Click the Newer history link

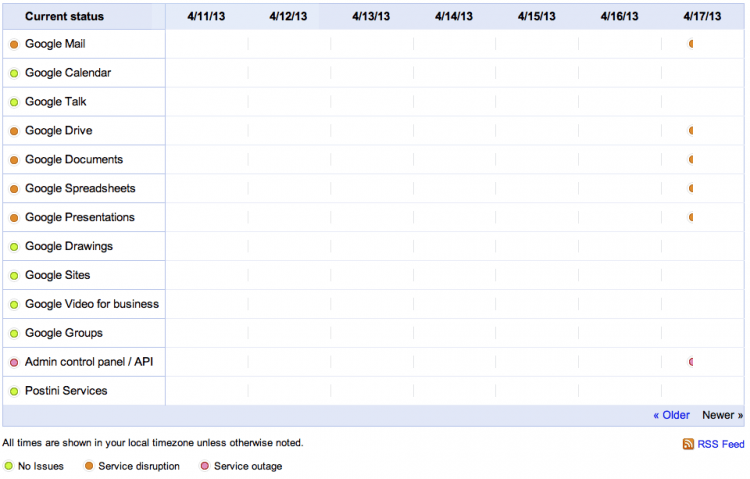click(722, 415)
